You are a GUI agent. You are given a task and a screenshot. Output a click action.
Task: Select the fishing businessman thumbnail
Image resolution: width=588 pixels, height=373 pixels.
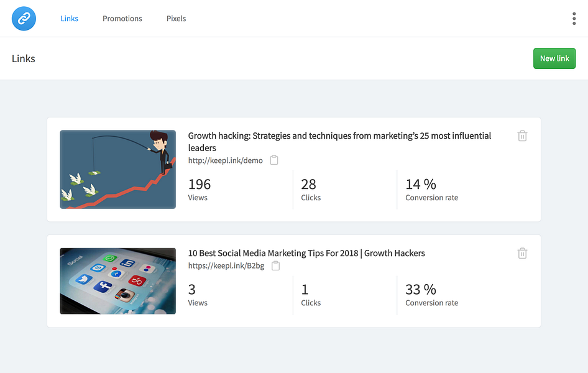coord(117,170)
